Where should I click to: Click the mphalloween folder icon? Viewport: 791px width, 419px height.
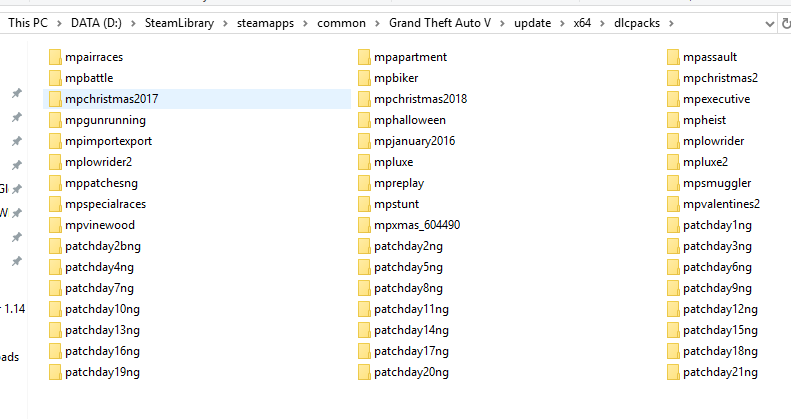pos(364,120)
